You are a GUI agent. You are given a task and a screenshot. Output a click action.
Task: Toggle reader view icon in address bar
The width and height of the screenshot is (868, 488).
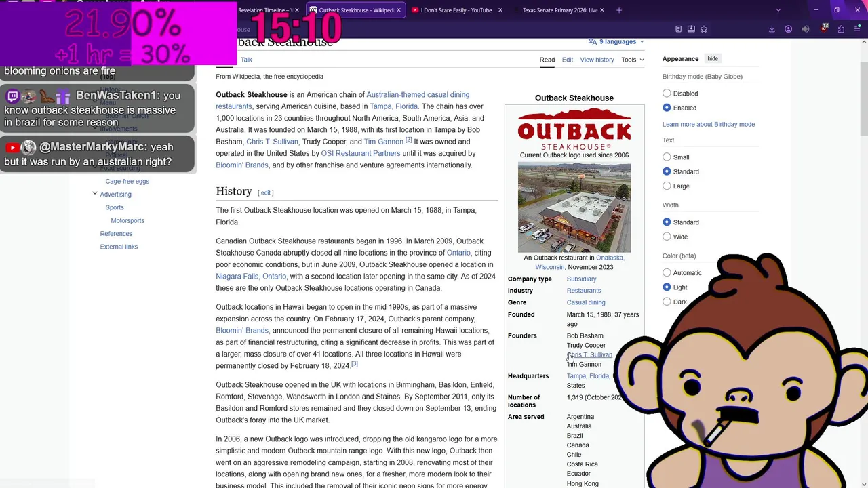coord(678,29)
